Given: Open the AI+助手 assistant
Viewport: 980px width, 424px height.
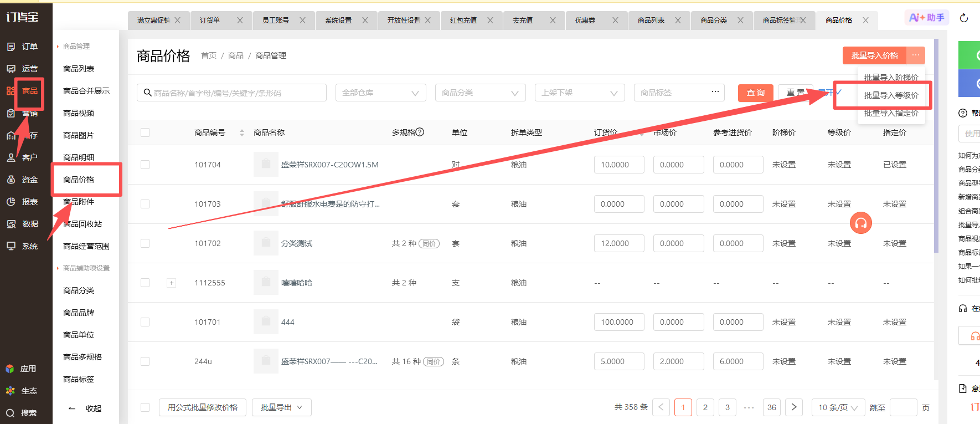Looking at the screenshot, I should (x=927, y=18).
